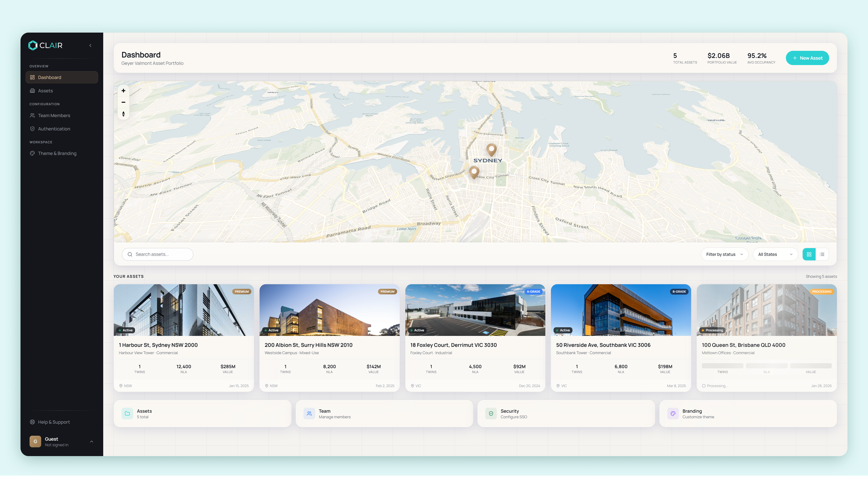Collapse the sidebar with chevron arrow
Screen dimensions: 868x477
(90, 46)
